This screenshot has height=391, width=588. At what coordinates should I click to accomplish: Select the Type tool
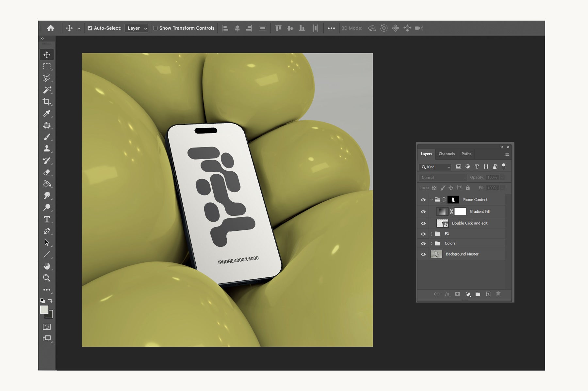[47, 219]
